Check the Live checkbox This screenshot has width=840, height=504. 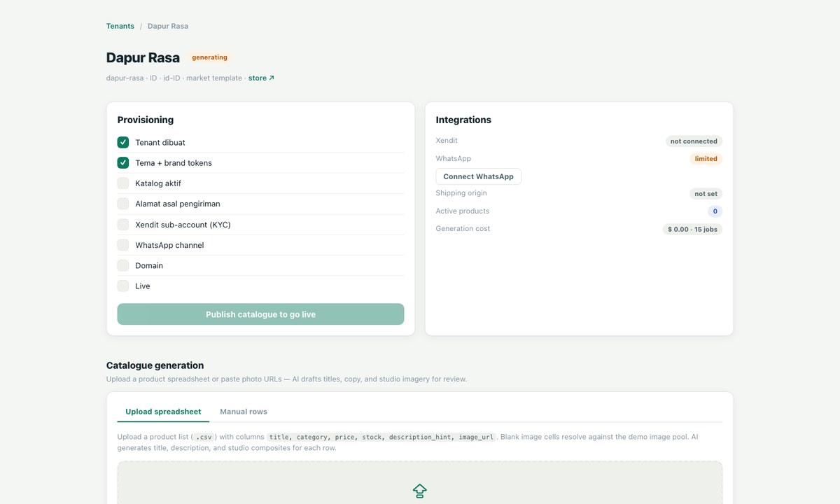123,286
